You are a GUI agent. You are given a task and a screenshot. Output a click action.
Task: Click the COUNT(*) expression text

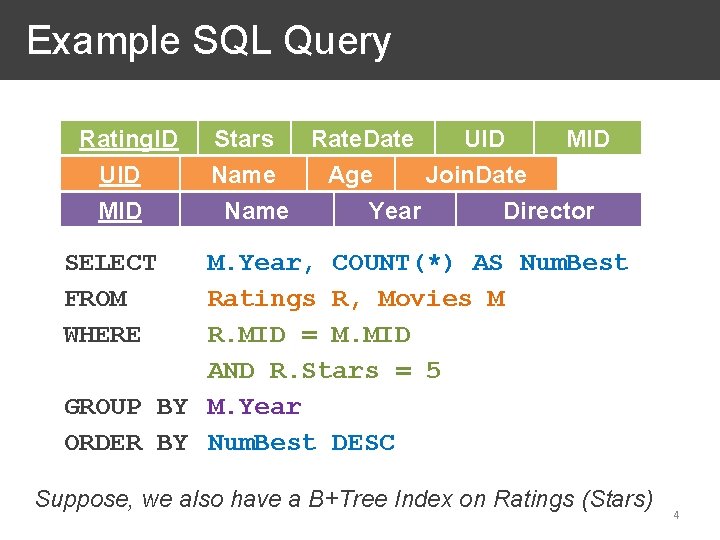point(393,263)
